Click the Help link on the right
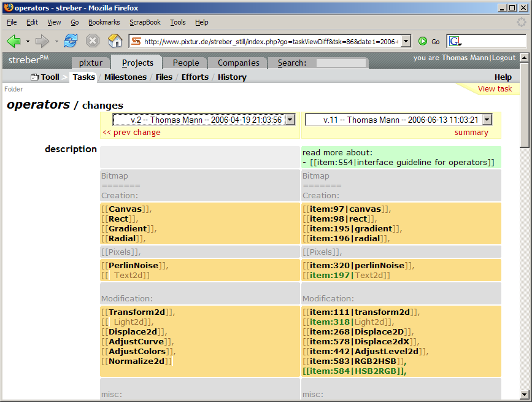 pyautogui.click(x=503, y=77)
